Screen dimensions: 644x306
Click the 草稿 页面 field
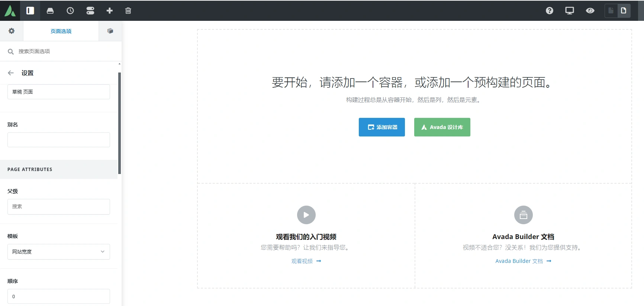click(59, 92)
